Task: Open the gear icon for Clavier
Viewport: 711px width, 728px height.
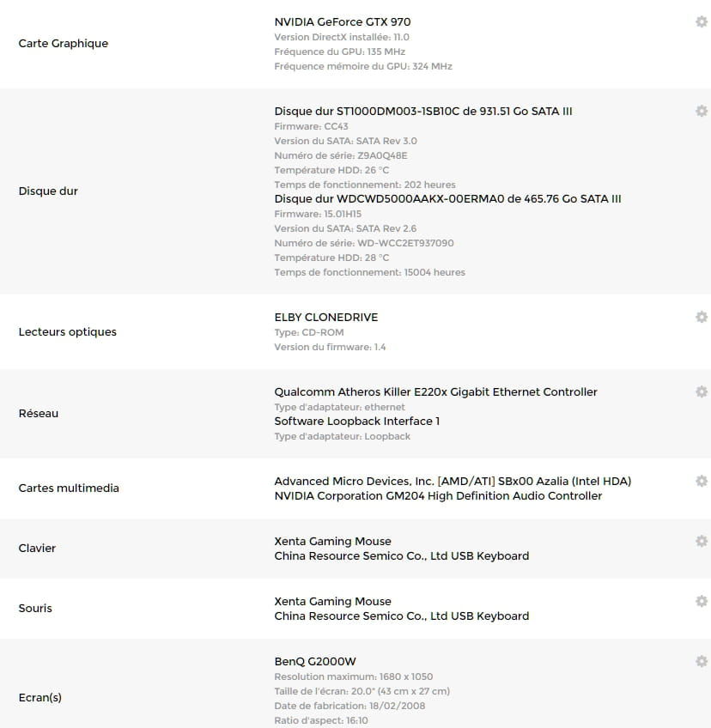Action: click(701, 541)
